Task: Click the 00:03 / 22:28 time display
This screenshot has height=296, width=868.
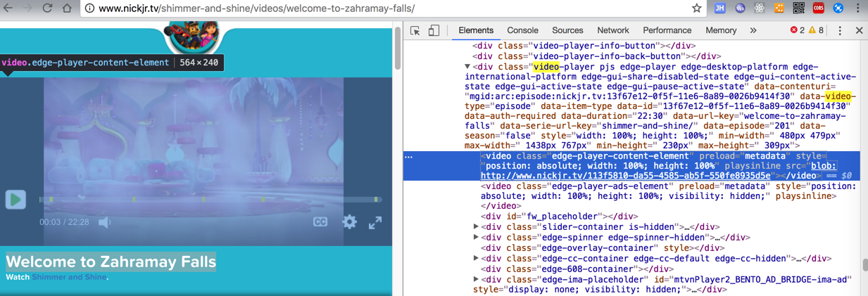Action: pos(64,222)
